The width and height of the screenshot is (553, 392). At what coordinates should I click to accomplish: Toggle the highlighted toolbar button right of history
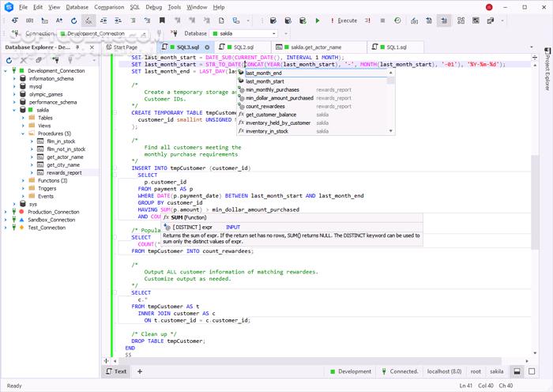[x=444, y=21]
